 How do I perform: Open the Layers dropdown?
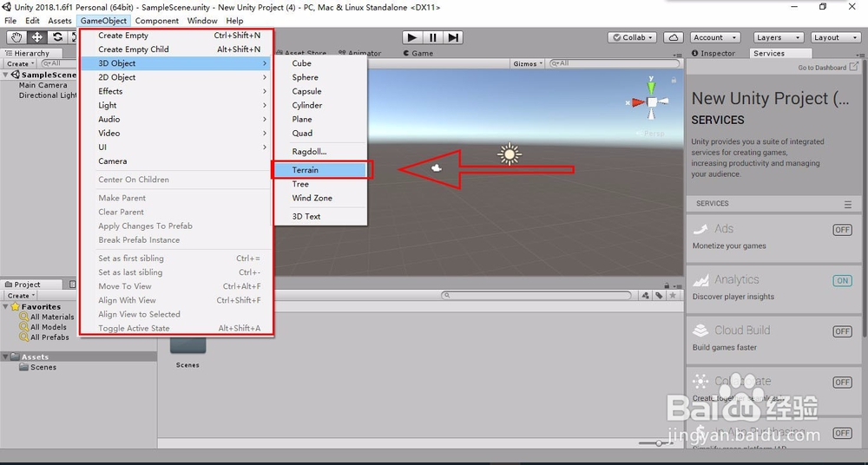(x=779, y=37)
